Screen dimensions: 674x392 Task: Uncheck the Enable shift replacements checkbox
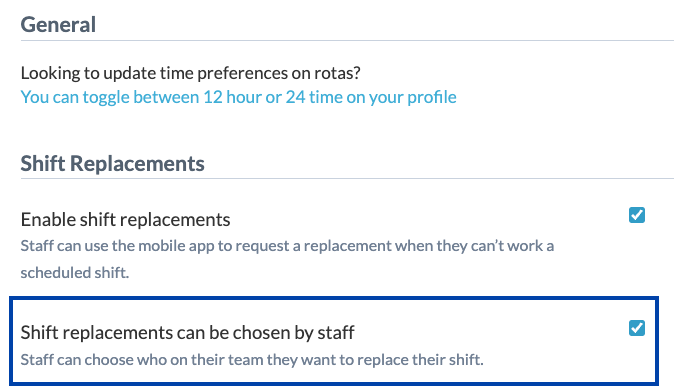coord(637,215)
